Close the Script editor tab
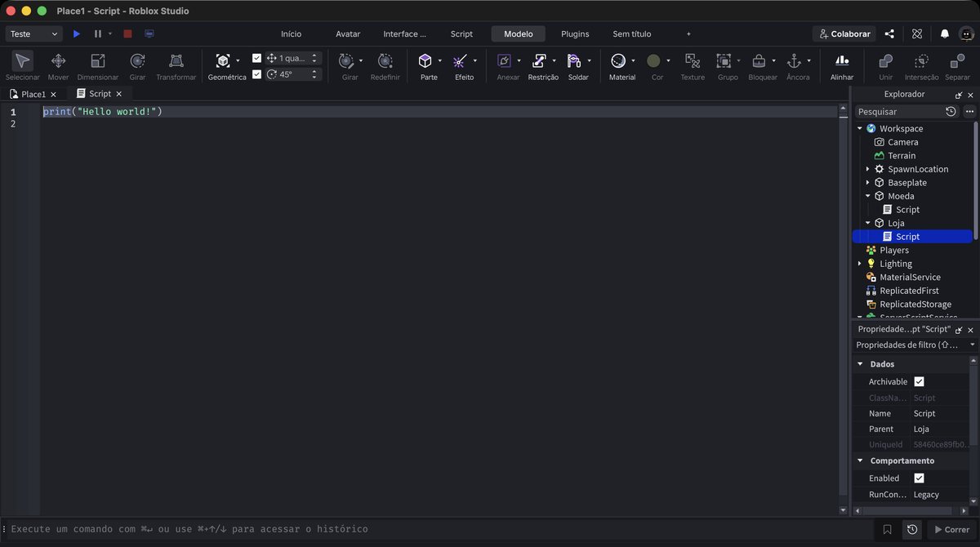980x547 pixels. coord(118,94)
